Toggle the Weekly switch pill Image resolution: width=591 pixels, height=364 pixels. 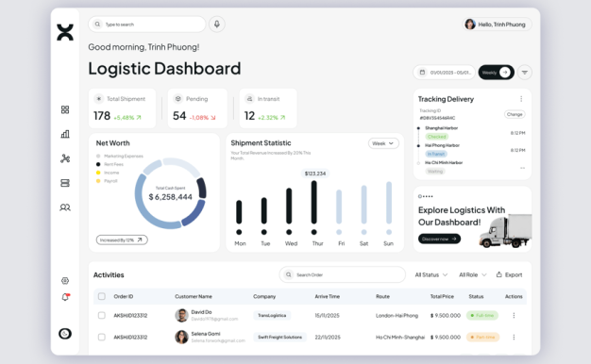tap(496, 73)
